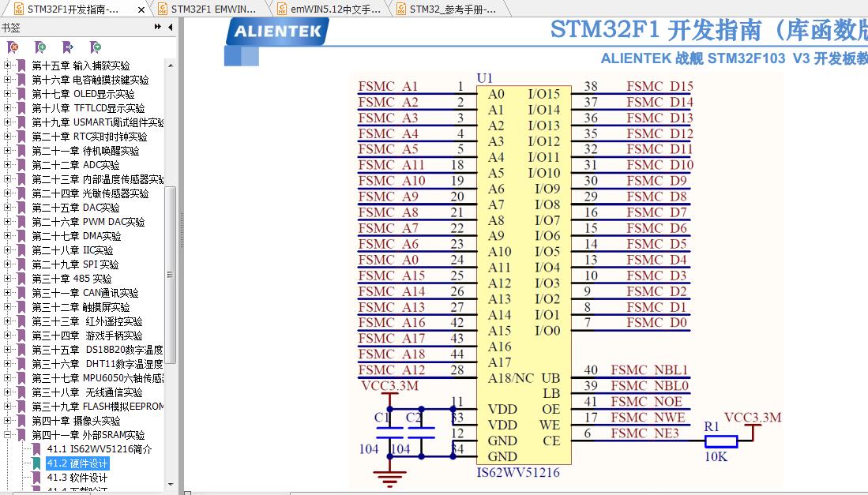Open bookmark 第三十九章 FLASH模拟EEPROM

pos(97,407)
